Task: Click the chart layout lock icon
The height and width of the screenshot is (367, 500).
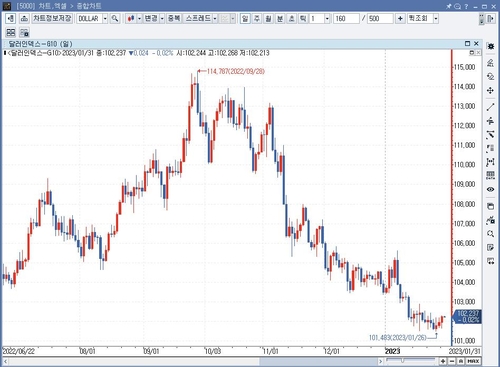Action: [x=24, y=32]
